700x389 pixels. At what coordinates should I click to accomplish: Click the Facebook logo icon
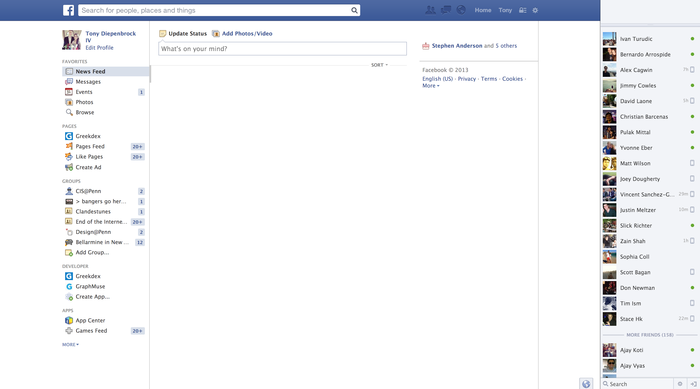[68, 10]
